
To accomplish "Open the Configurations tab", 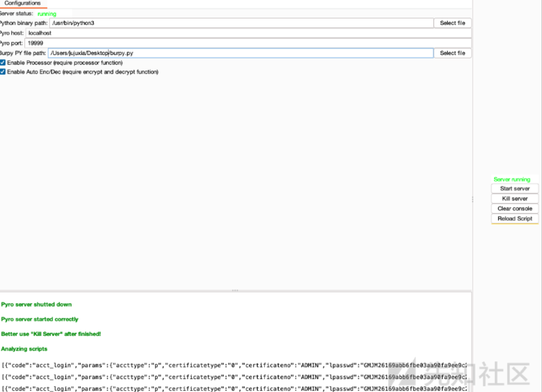I will [x=22, y=3].
